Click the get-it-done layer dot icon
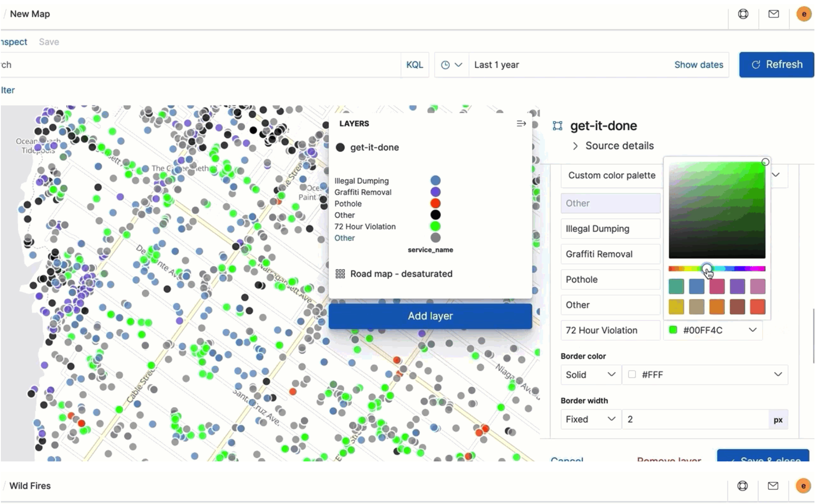Screen dimensions: 824x504 (x=340, y=147)
